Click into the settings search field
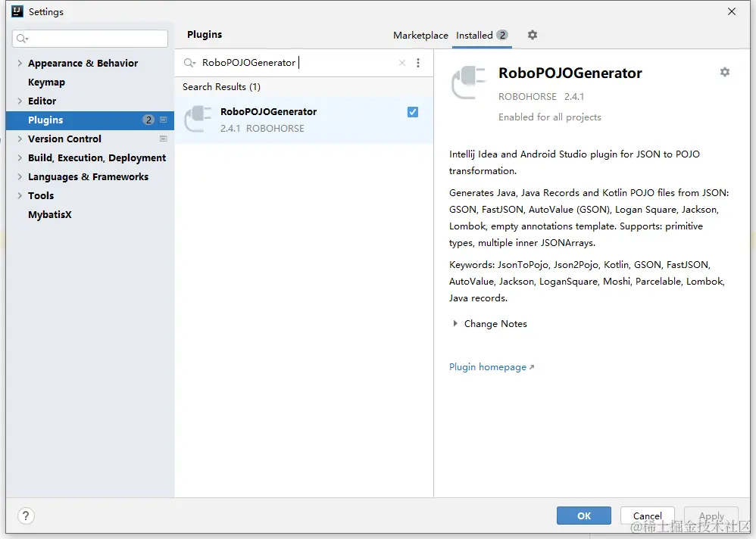Viewport: 756px width, 539px height. [x=90, y=39]
